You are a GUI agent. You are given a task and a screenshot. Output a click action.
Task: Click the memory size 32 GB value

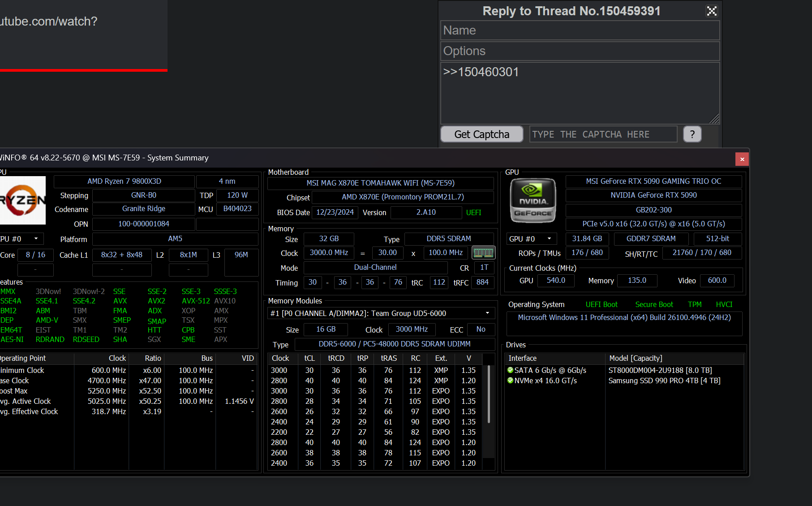click(329, 239)
